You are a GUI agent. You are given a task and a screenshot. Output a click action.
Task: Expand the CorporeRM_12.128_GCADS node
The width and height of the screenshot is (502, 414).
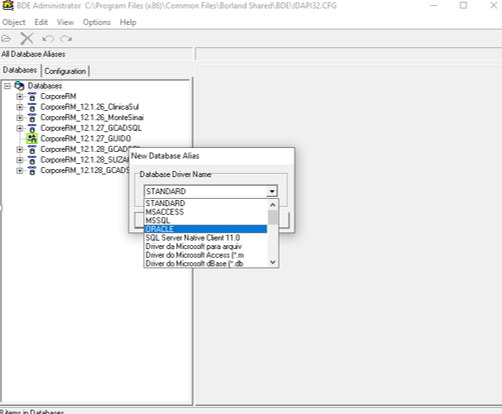pos(20,171)
